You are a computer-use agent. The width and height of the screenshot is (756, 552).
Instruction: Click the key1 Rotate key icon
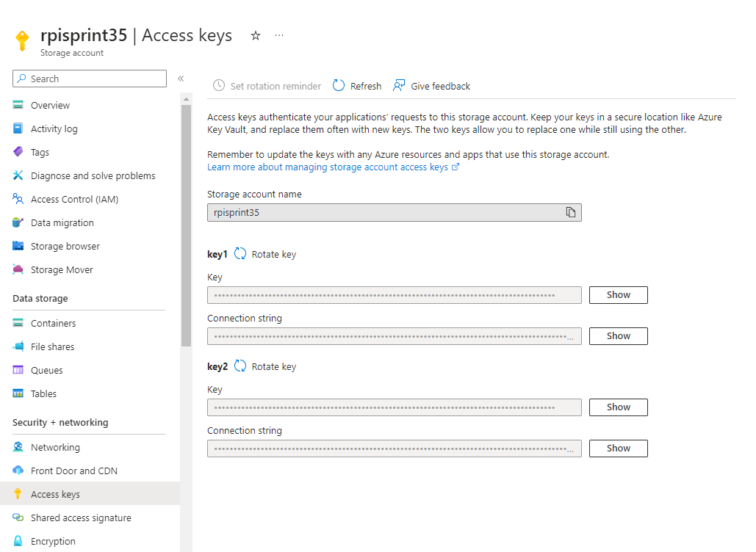tap(240, 254)
